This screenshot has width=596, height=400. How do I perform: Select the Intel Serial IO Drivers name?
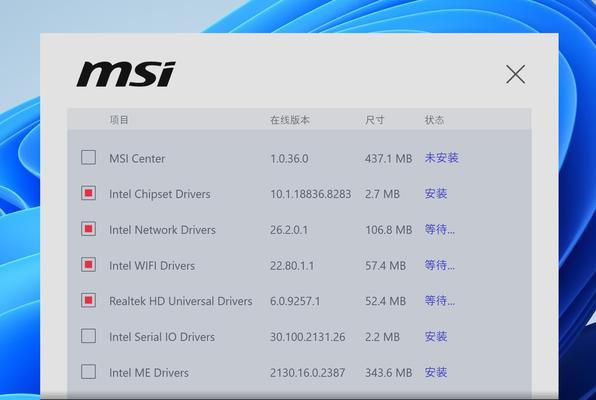pyautogui.click(x=162, y=337)
